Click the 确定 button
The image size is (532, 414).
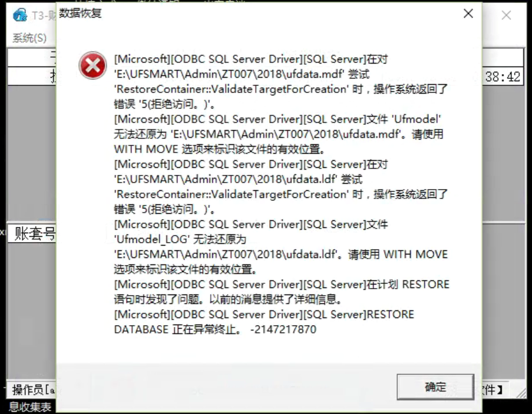click(435, 387)
